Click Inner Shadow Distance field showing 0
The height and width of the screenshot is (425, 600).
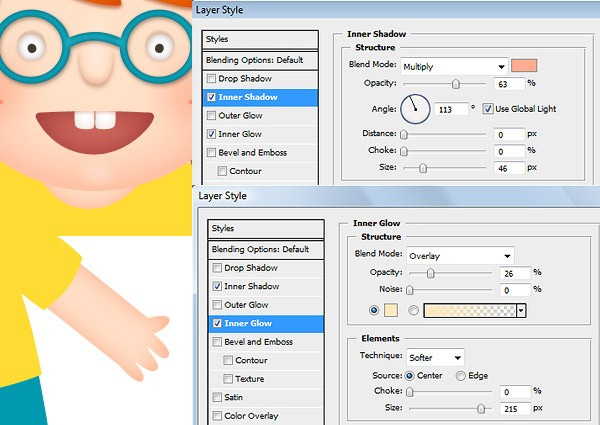(509, 135)
